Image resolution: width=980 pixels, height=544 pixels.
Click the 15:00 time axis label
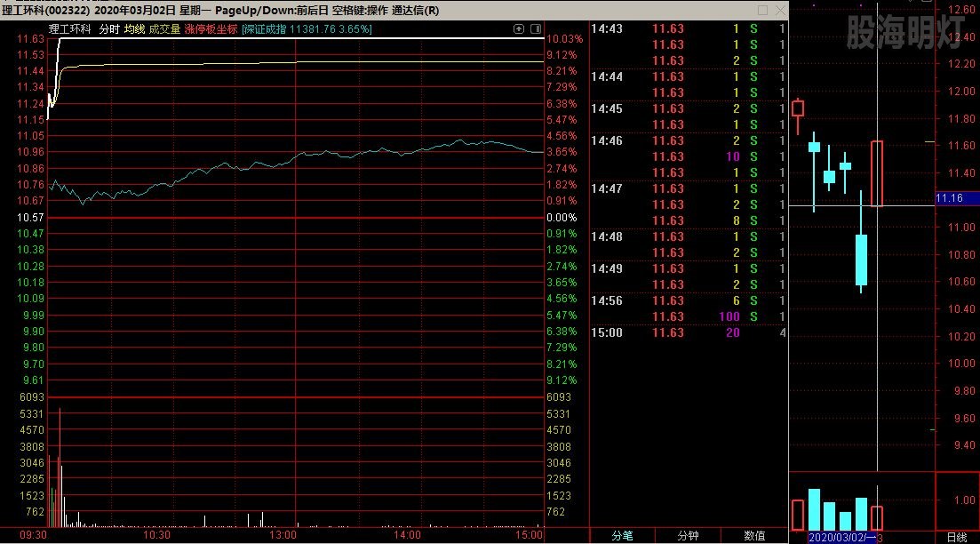click(x=529, y=535)
